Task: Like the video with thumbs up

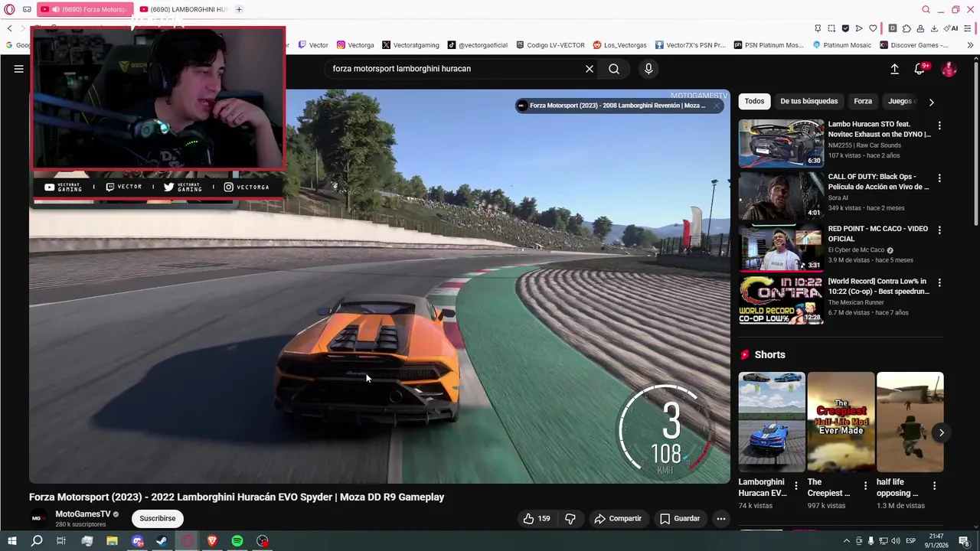Action: tap(536, 518)
